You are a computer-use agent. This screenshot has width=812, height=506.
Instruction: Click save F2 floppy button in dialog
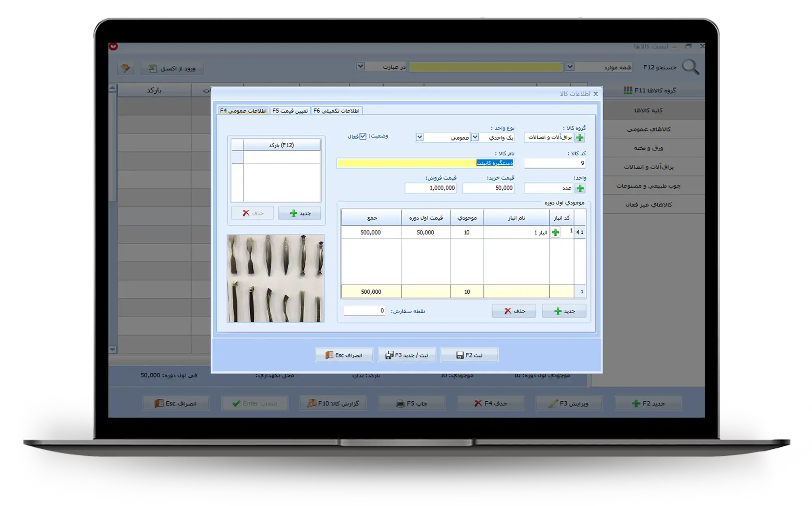[469, 355]
